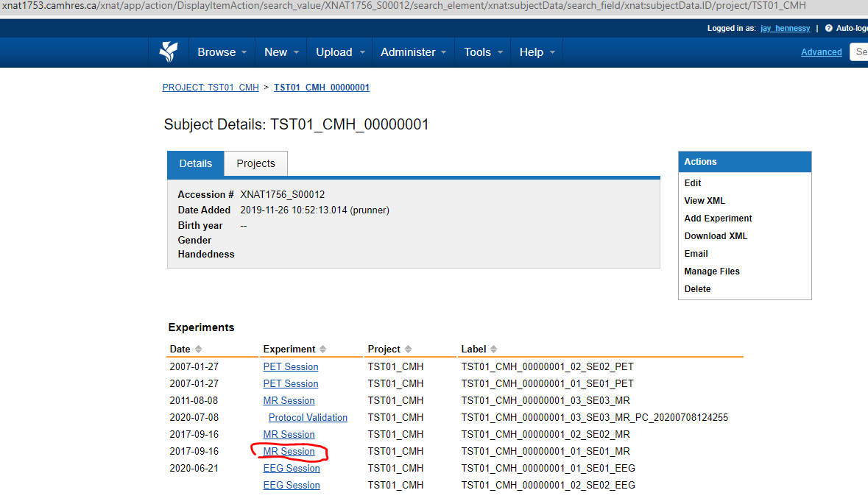Sort by Project column sort arrows
The width and height of the screenshot is (868, 504).
click(x=408, y=349)
